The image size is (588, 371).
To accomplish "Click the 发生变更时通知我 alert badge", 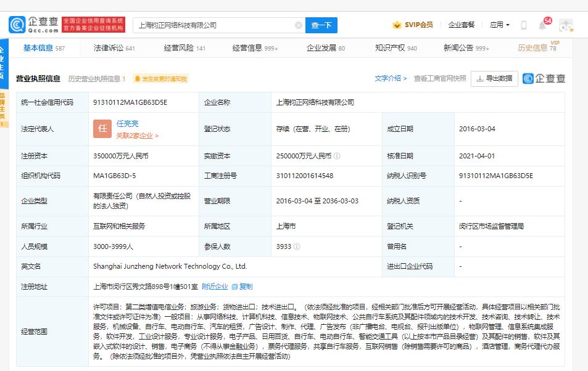I will [160, 79].
